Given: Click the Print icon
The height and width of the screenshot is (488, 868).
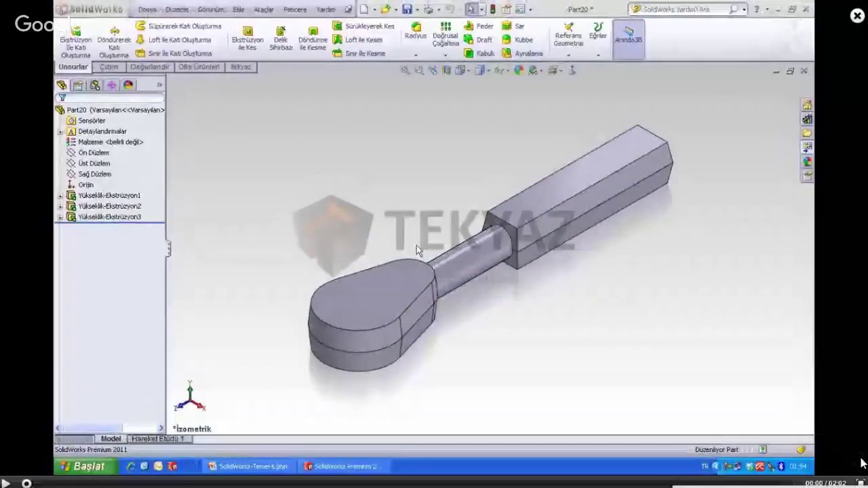Looking at the screenshot, I should (429, 9).
